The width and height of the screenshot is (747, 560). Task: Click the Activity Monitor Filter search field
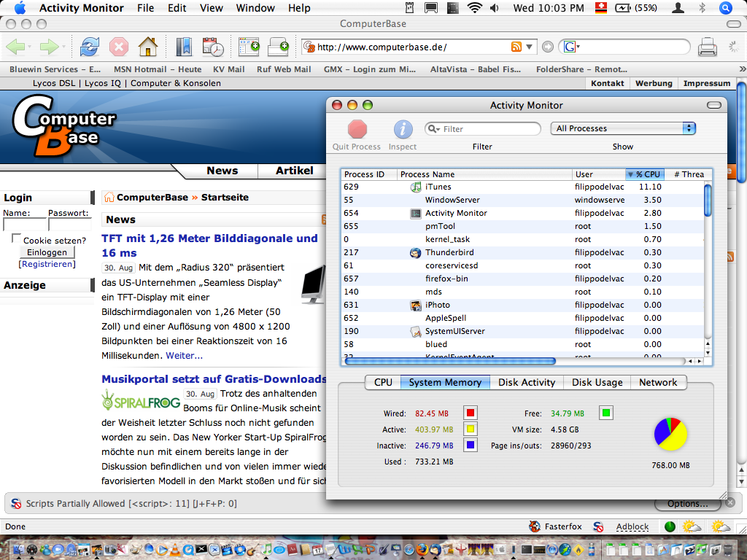pos(483,129)
